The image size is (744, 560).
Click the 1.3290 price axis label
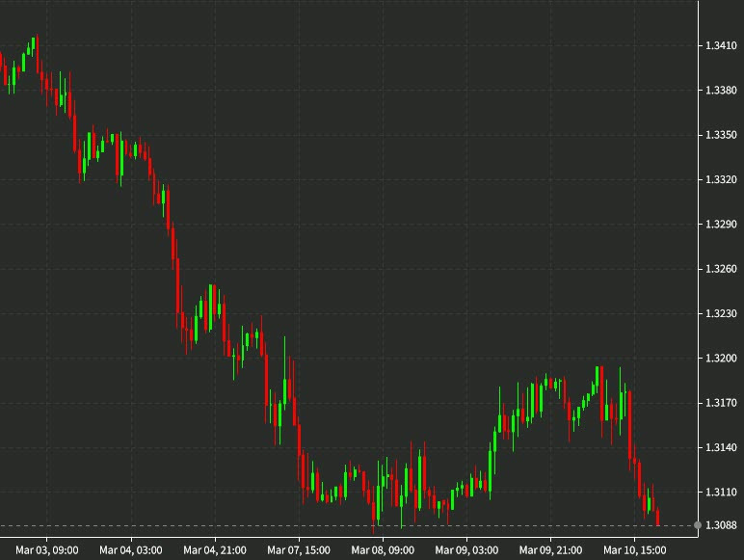(x=721, y=224)
